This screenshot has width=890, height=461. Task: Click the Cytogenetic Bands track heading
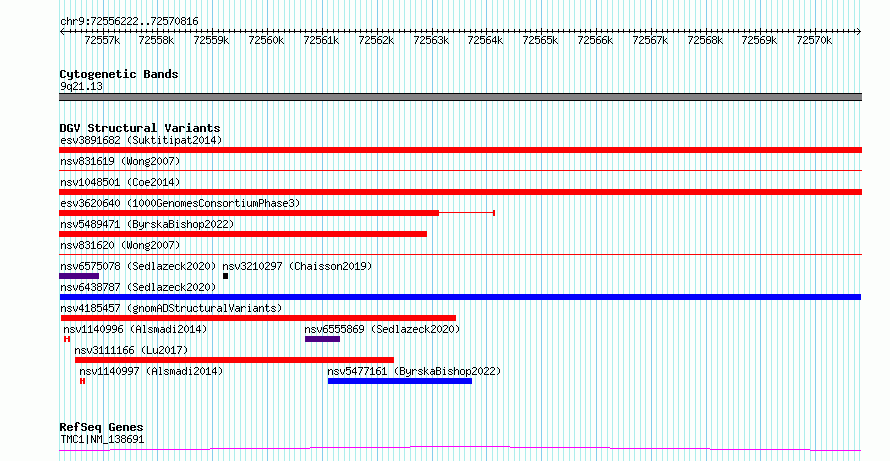coord(119,74)
